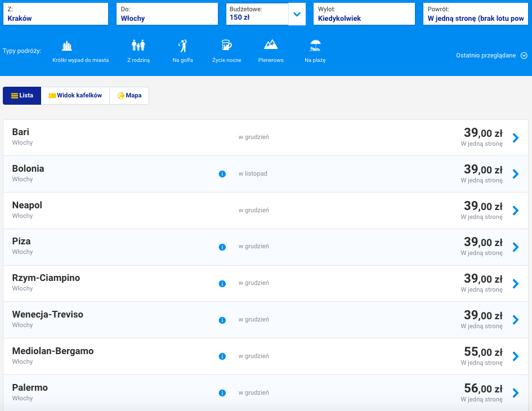This screenshot has width=532, height=411.
Task: Select the Lista view tab
Action: pos(22,96)
